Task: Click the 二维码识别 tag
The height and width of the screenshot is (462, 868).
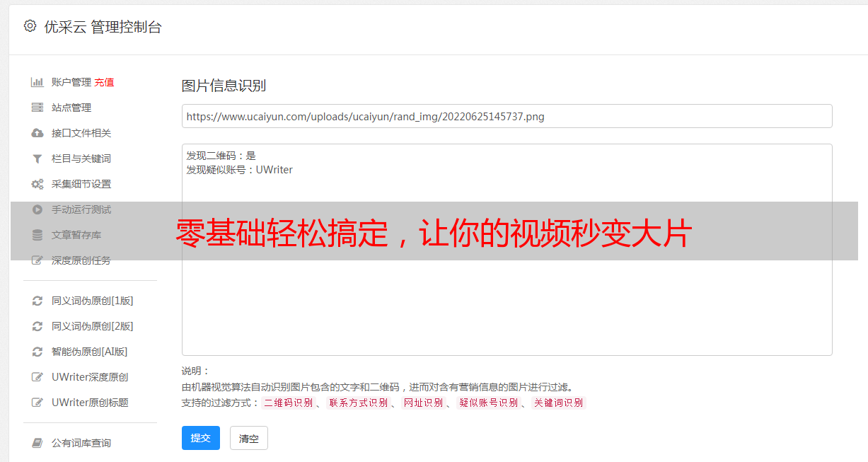Action: click(288, 403)
